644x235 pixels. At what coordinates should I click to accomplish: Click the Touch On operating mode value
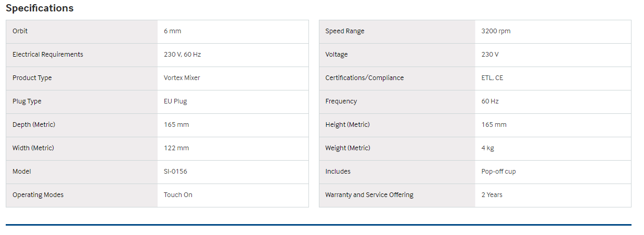tap(178, 195)
